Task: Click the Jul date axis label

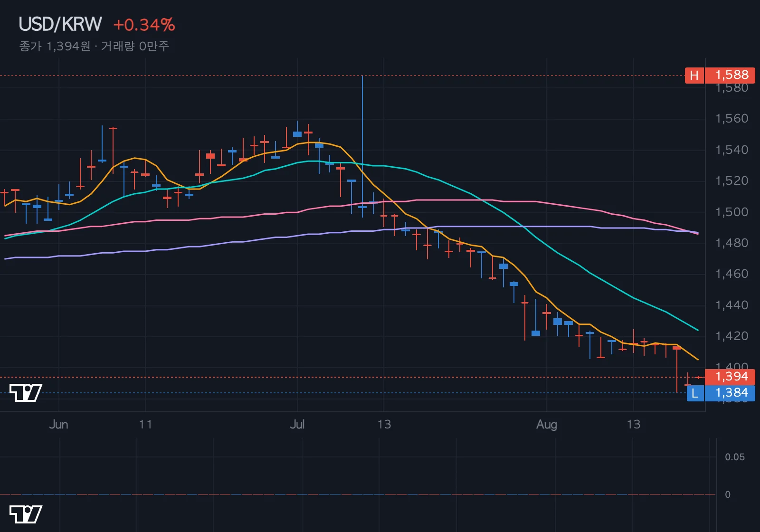Action: [x=297, y=424]
